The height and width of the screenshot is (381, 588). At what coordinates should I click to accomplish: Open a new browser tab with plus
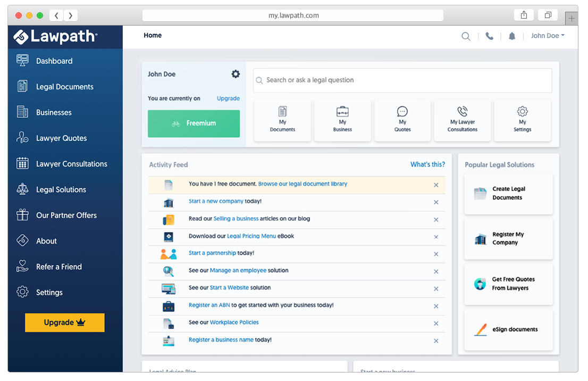pyautogui.click(x=572, y=18)
